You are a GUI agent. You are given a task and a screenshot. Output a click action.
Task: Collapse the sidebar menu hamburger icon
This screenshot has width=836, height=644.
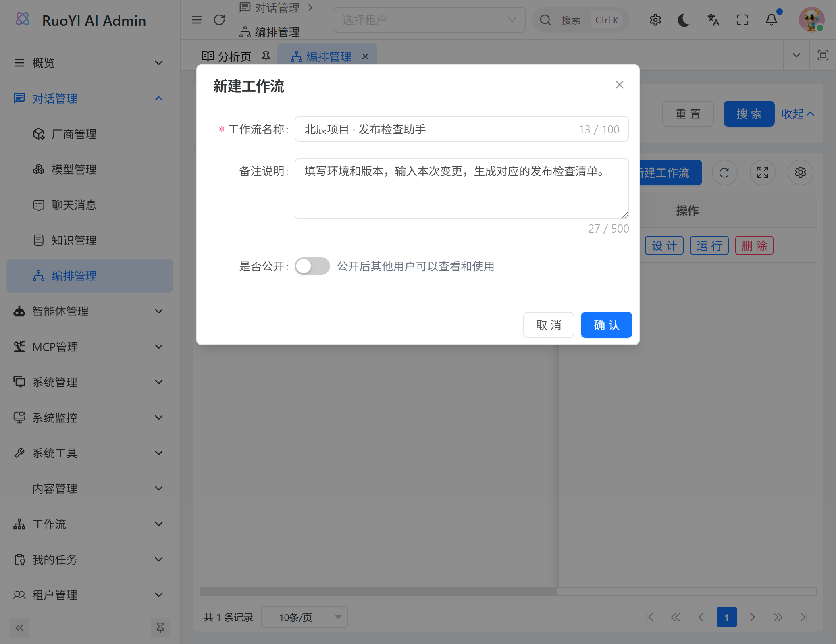click(x=196, y=20)
